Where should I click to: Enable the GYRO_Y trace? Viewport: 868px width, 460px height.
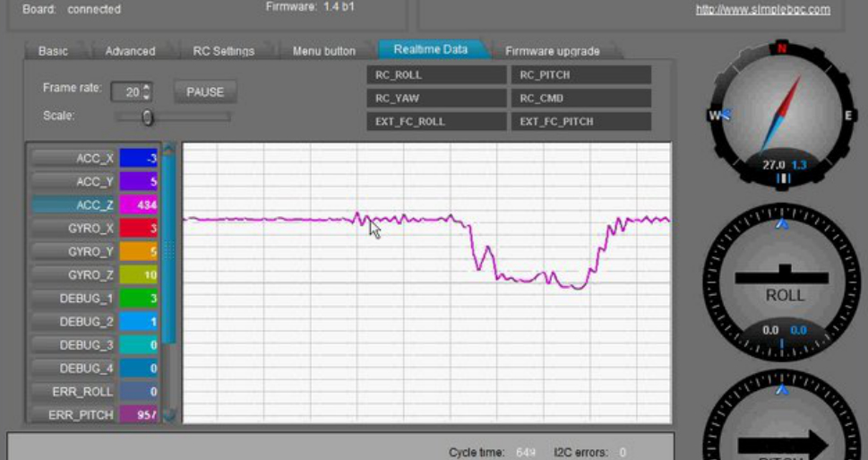(x=73, y=252)
